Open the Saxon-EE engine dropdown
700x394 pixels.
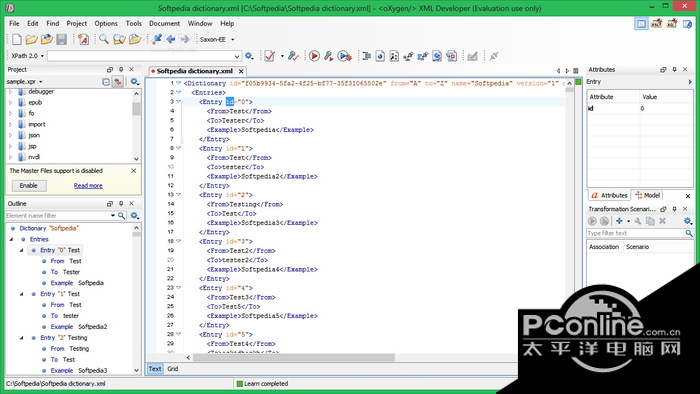pos(217,39)
